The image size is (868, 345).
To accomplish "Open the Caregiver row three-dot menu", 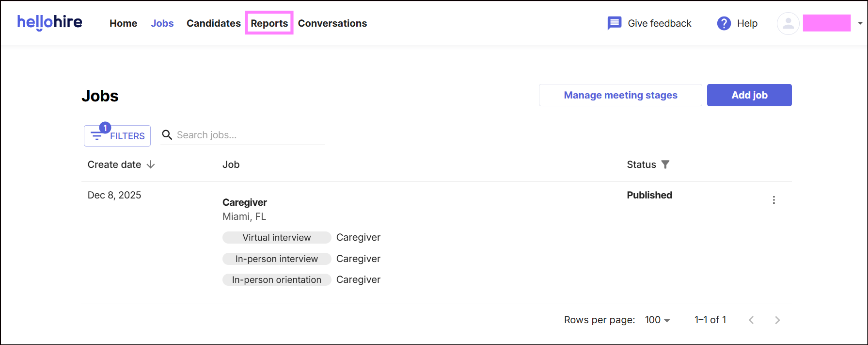I will pos(774,200).
